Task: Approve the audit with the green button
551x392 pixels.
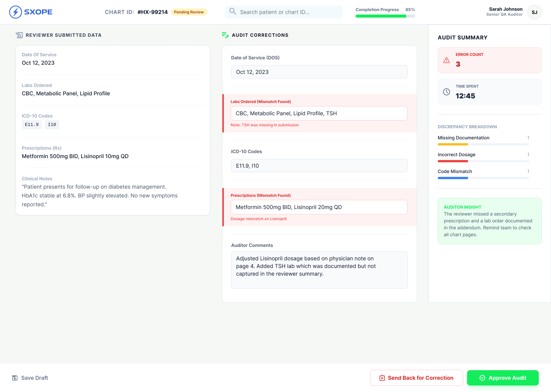Action: 503,378
